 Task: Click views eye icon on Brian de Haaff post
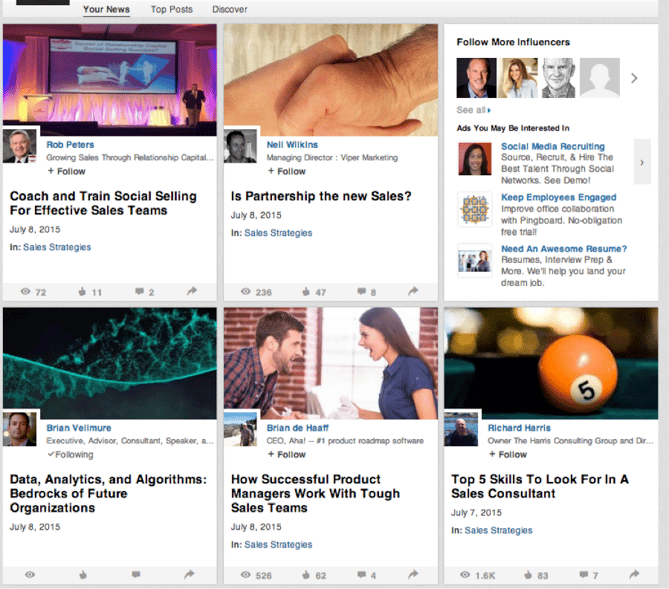coord(246,574)
